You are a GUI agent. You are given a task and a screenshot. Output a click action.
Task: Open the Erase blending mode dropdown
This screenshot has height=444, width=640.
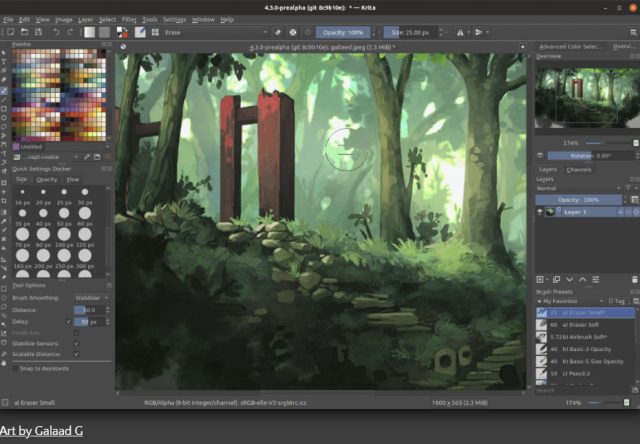pos(216,32)
